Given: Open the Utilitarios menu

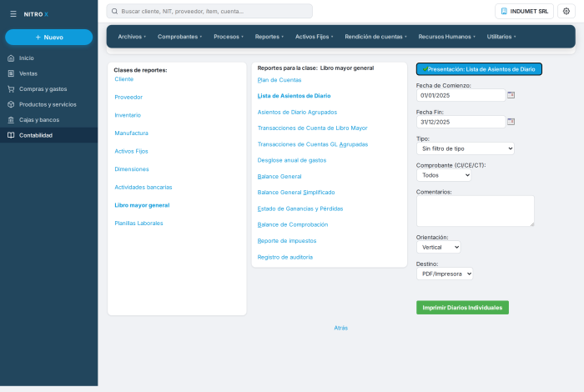Looking at the screenshot, I should point(501,37).
